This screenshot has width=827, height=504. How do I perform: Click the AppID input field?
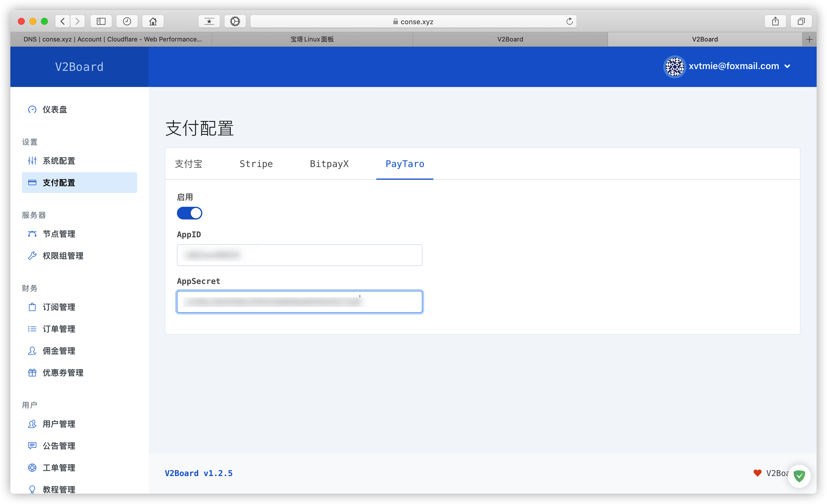[x=299, y=255]
